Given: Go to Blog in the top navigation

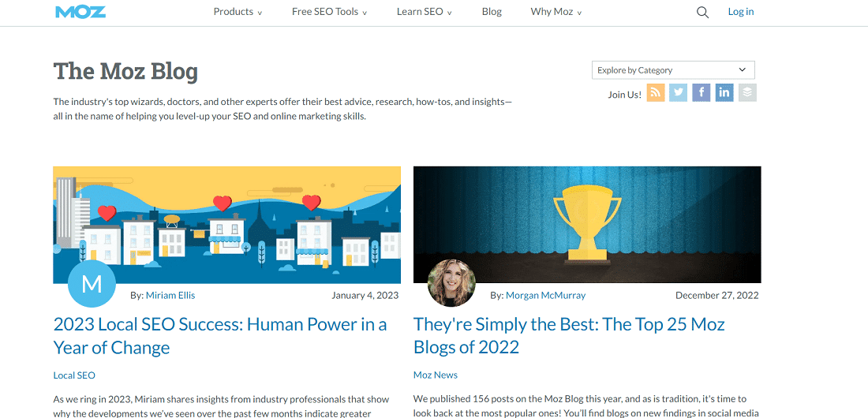Looking at the screenshot, I should pyautogui.click(x=492, y=12).
